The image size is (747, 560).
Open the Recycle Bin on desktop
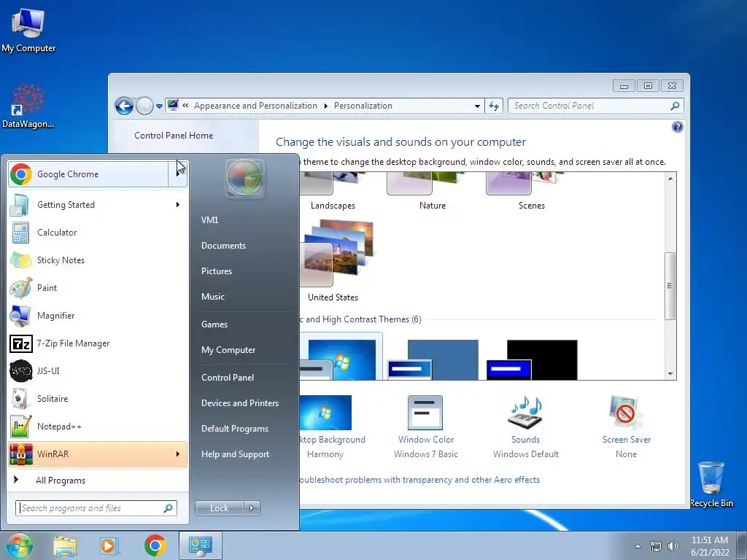point(711,484)
